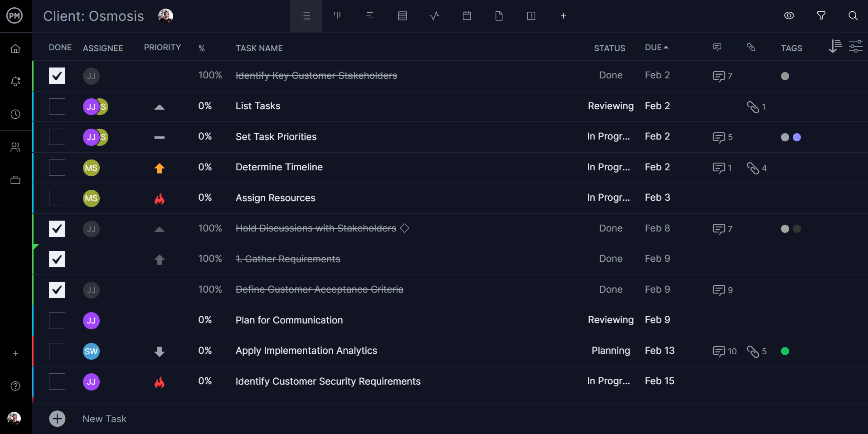This screenshot has height=434, width=868.
Task: Toggle the eye visibility icon
Action: (x=789, y=16)
